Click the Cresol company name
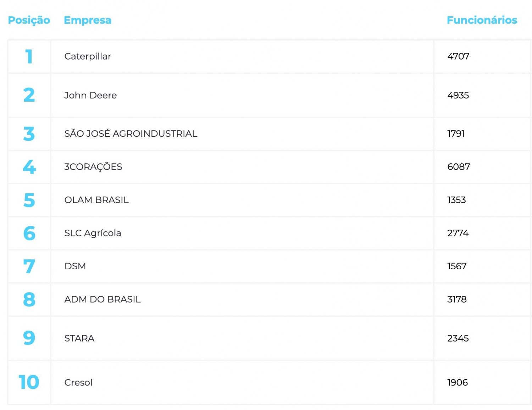This screenshot has height=410, width=532. (78, 382)
